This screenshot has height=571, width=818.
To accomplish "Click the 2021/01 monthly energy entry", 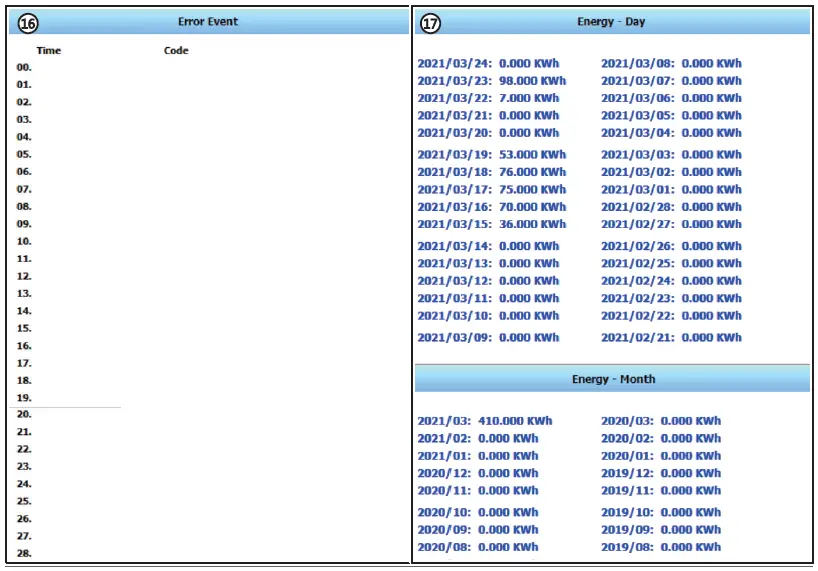I will [478, 456].
